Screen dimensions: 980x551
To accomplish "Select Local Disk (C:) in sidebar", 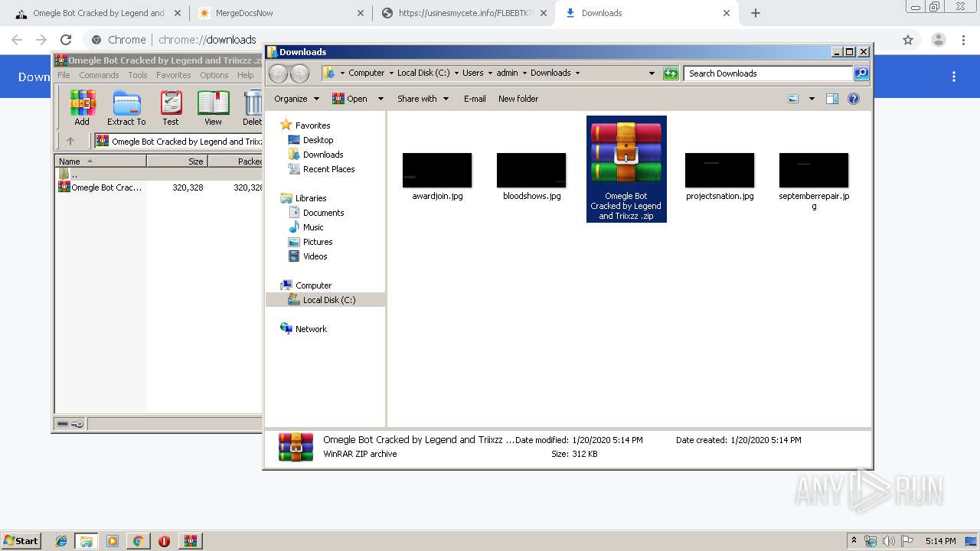I will [328, 300].
